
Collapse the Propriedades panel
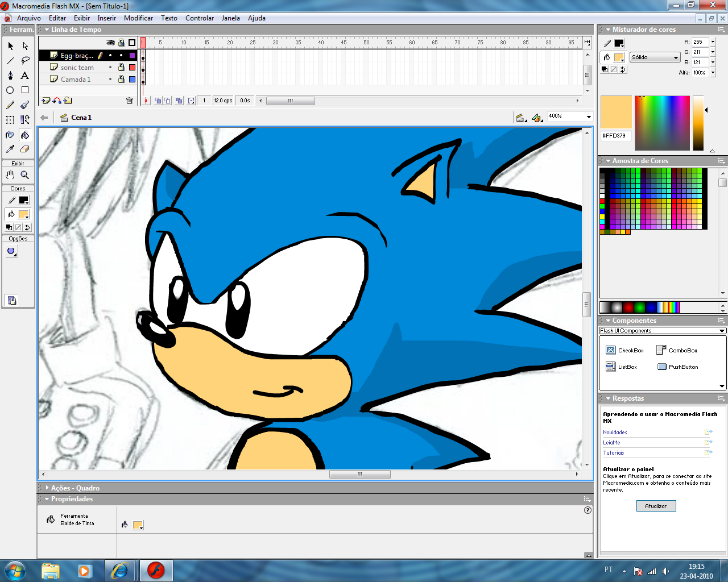pyautogui.click(x=47, y=499)
